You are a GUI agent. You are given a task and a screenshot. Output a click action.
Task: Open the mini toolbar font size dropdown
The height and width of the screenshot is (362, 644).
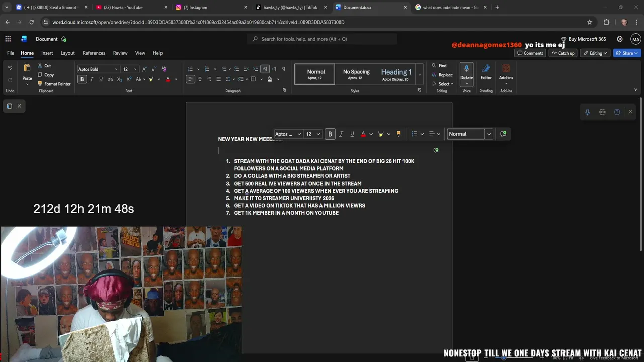[x=318, y=134]
